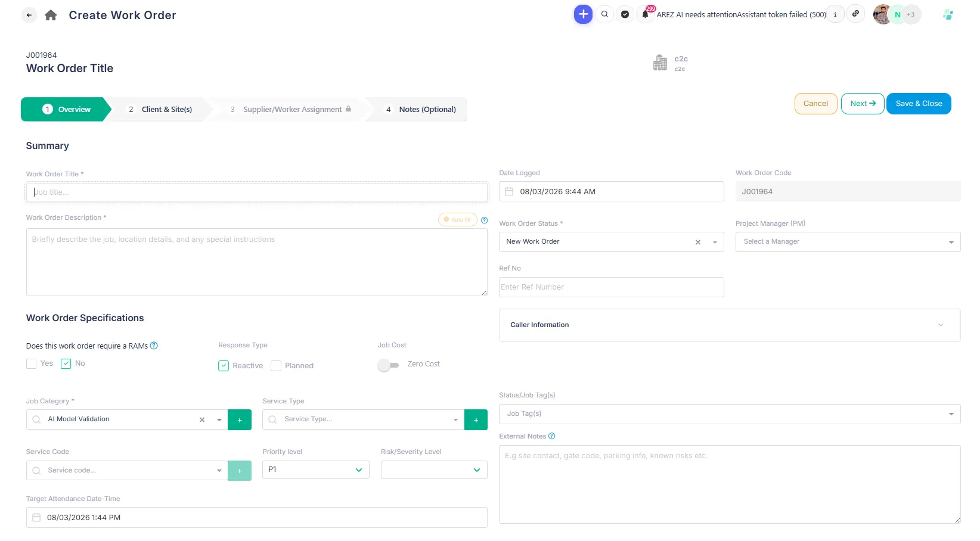Click the Save & Close button
The width and height of the screenshot is (980, 541).
pyautogui.click(x=919, y=104)
